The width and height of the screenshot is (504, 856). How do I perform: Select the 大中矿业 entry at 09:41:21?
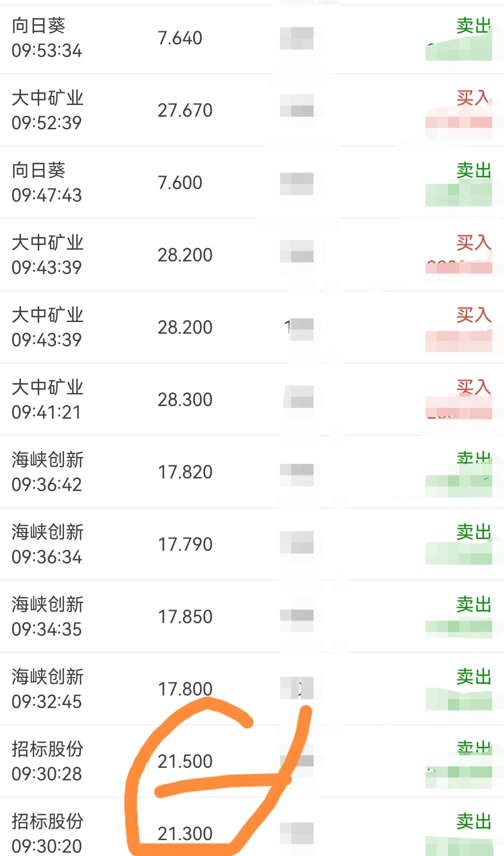click(47, 400)
